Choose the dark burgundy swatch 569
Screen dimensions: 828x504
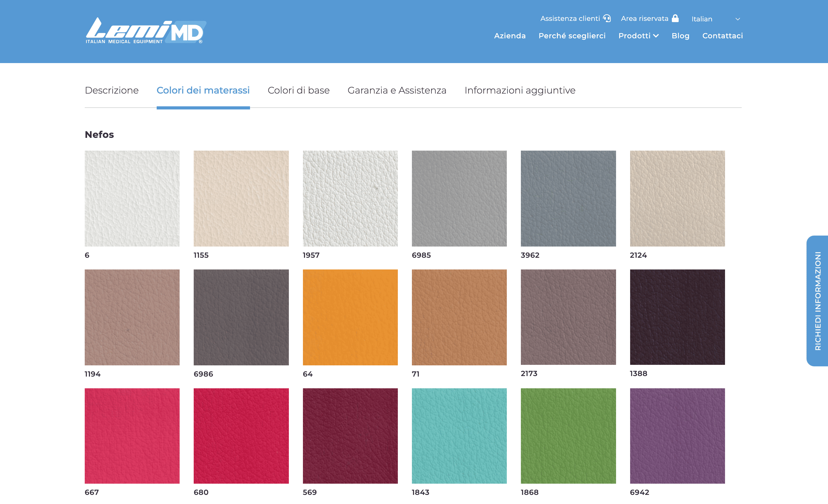350,436
